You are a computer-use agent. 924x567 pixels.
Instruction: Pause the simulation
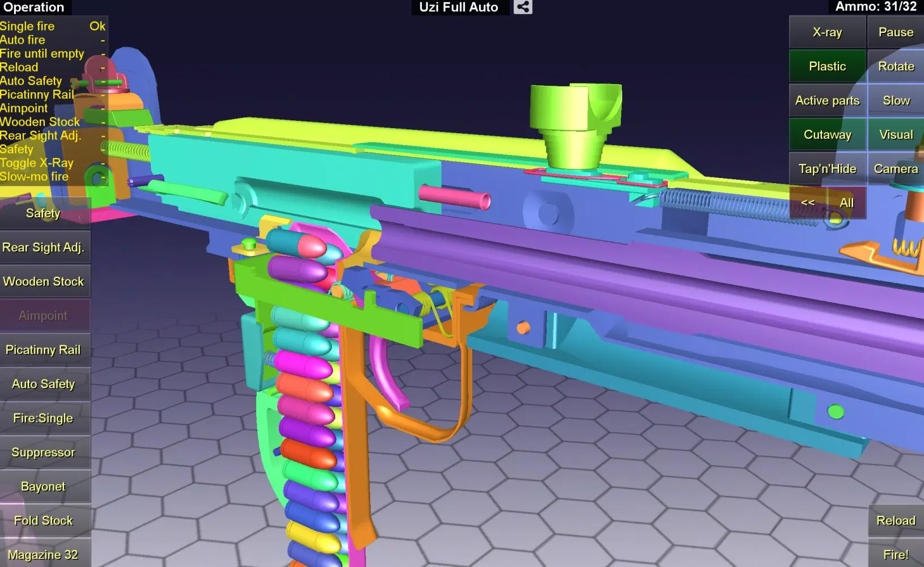895,32
